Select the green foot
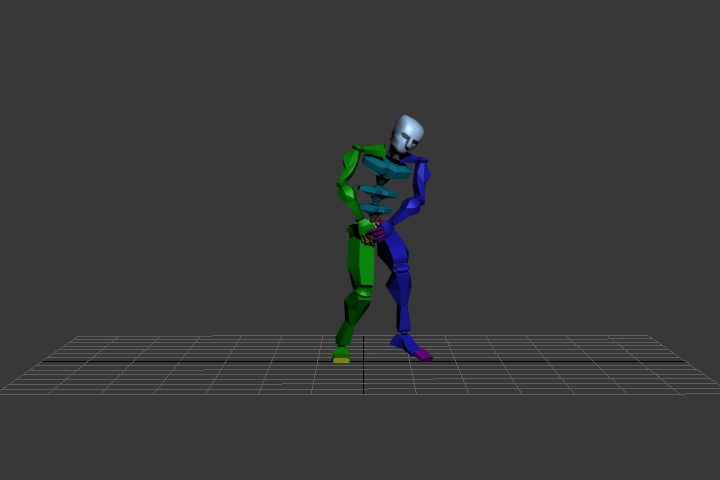The width and height of the screenshot is (720, 480). coord(341,352)
